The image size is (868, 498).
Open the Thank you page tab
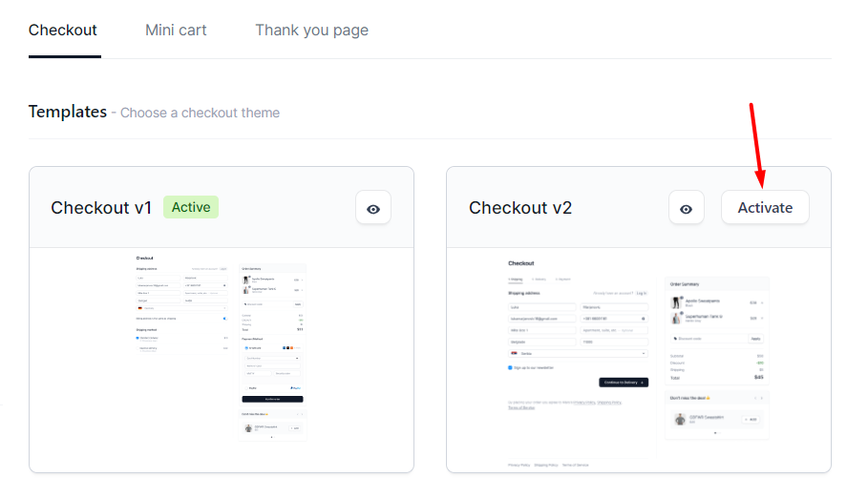[311, 30]
